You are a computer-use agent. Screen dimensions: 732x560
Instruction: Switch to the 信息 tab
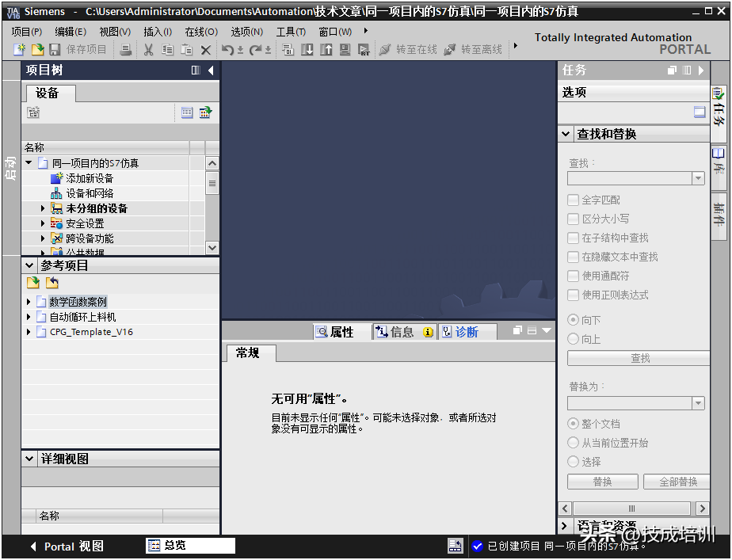pos(404,332)
